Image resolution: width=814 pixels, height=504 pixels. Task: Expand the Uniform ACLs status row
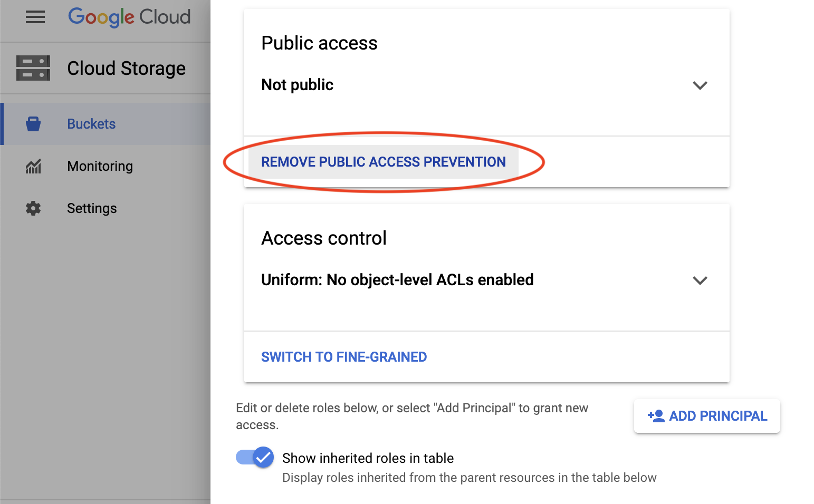pyautogui.click(x=397, y=280)
